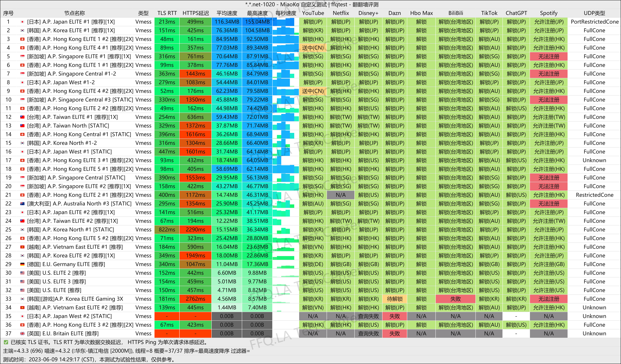This screenshot has width=621, height=364.
Task: Click the 待解锁 Dazn cell in row 33
Action: click(x=395, y=299)
